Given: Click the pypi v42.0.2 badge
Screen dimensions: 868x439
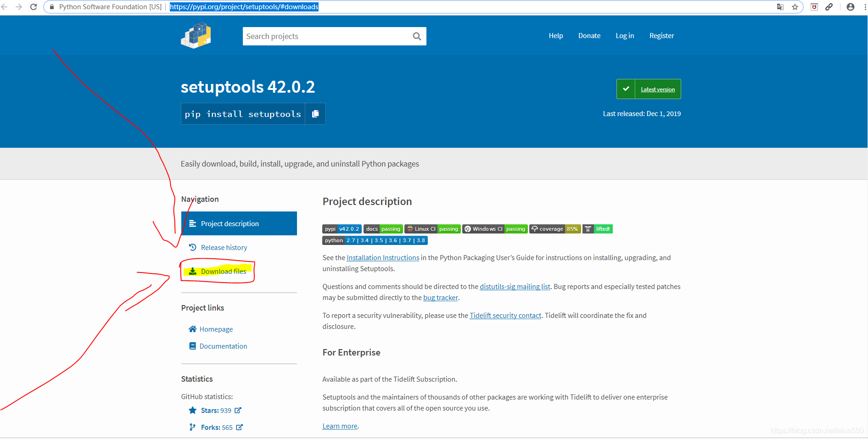Looking at the screenshot, I should [x=342, y=229].
